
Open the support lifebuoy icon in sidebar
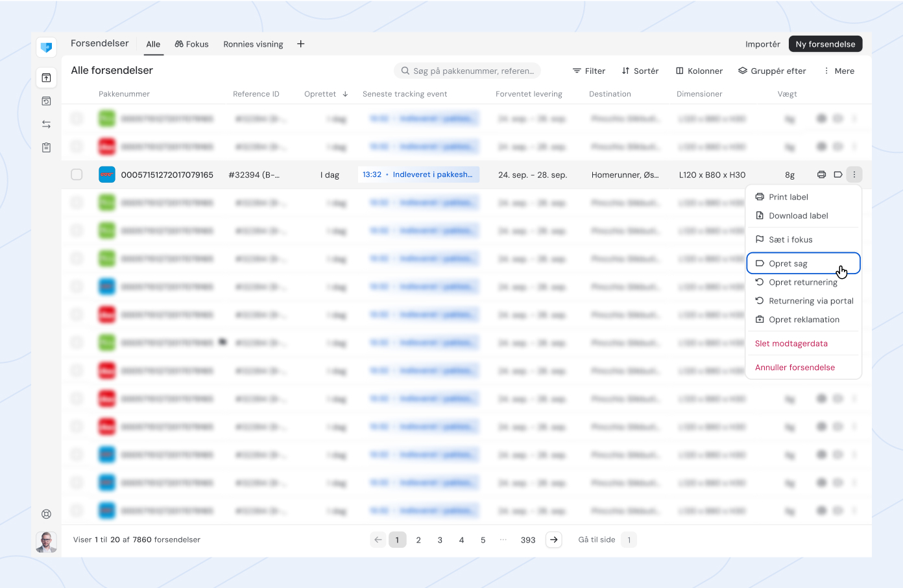46,514
